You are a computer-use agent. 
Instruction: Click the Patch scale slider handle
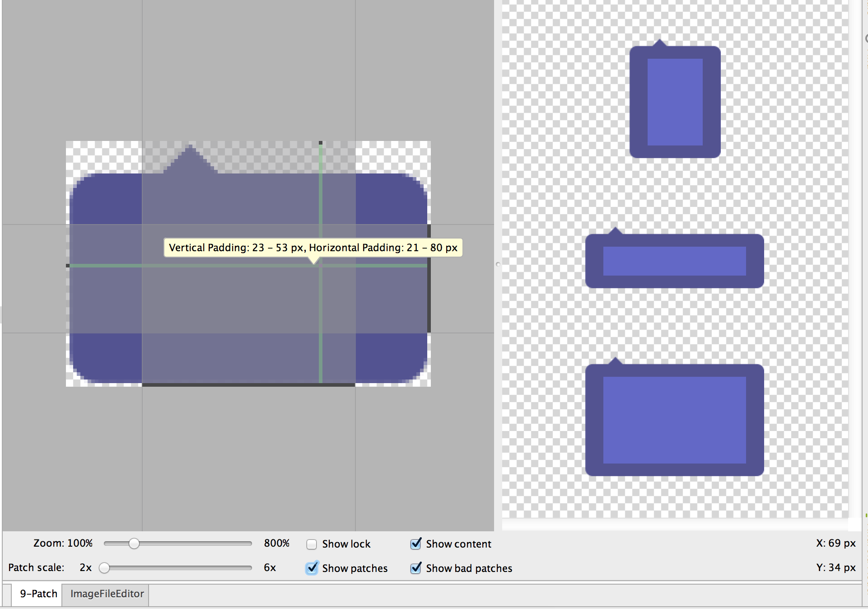coord(104,568)
